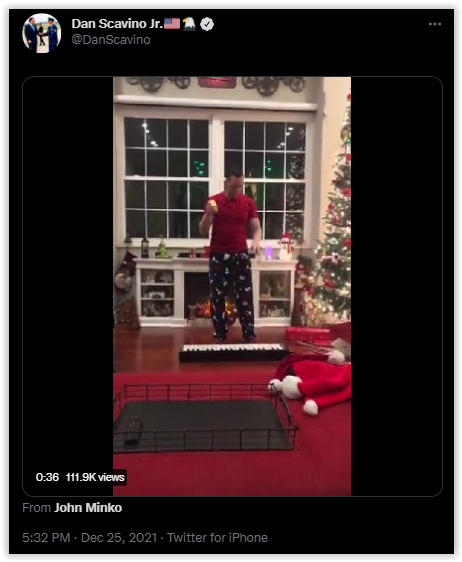This screenshot has width=462, height=562.
Task: Click the Dec 25, 2021 date
Action: tap(119, 538)
